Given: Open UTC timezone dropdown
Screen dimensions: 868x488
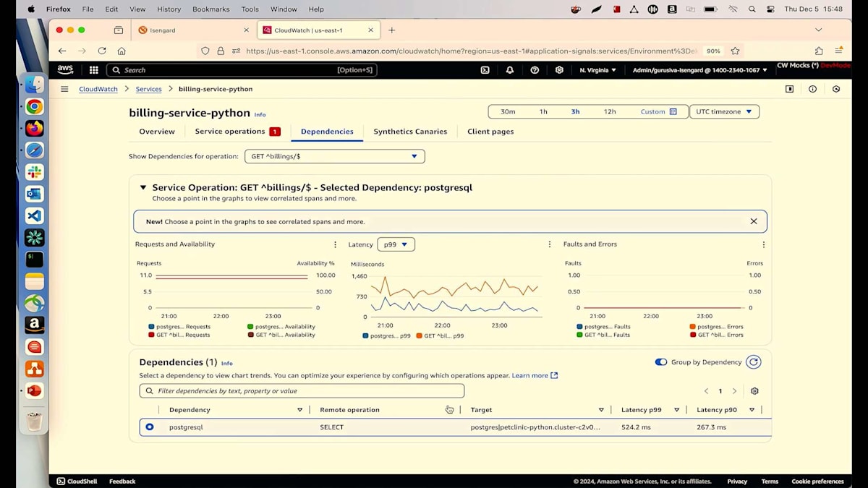Looking at the screenshot, I should (x=724, y=112).
